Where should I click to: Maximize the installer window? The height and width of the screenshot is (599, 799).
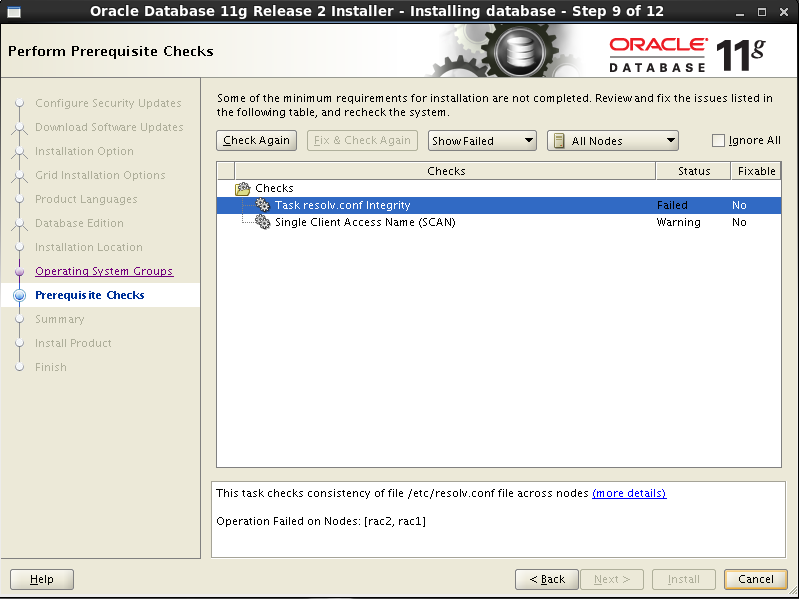click(x=762, y=12)
